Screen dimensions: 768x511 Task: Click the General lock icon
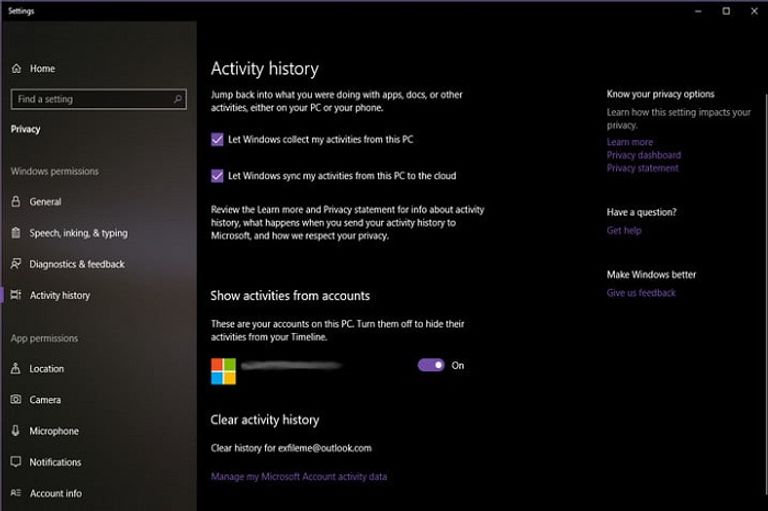16,202
